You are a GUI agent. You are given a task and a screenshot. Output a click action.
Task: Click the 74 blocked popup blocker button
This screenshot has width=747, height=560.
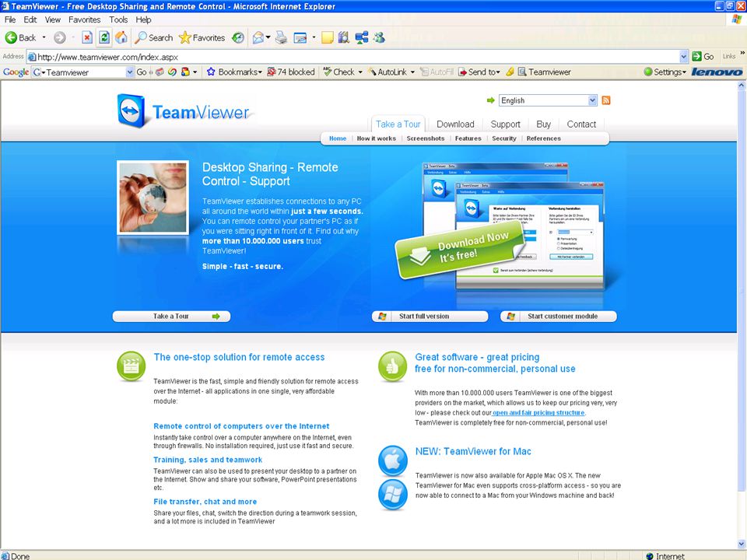coord(291,72)
